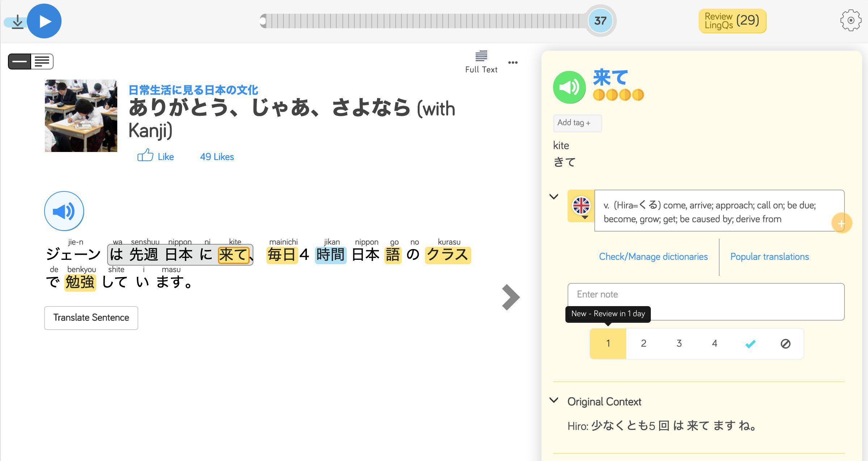Collapse the meanings section chevron

point(554,197)
